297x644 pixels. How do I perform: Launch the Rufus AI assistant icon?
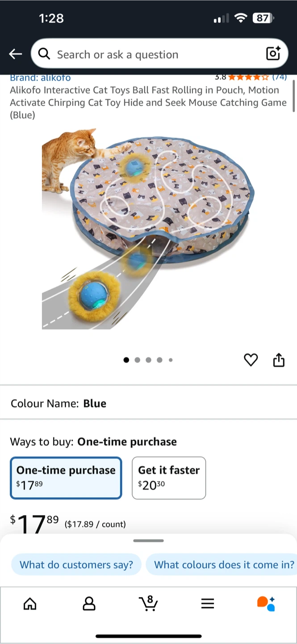pyautogui.click(x=266, y=603)
